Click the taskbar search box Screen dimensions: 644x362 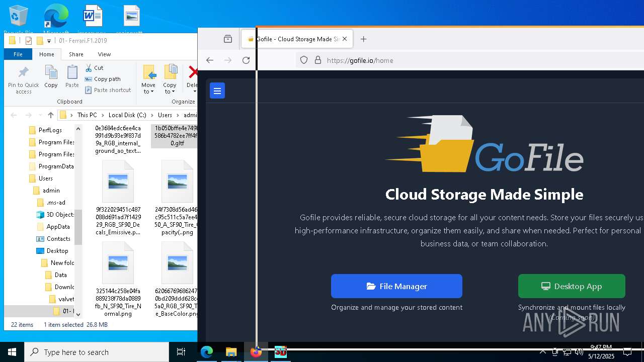(97, 352)
